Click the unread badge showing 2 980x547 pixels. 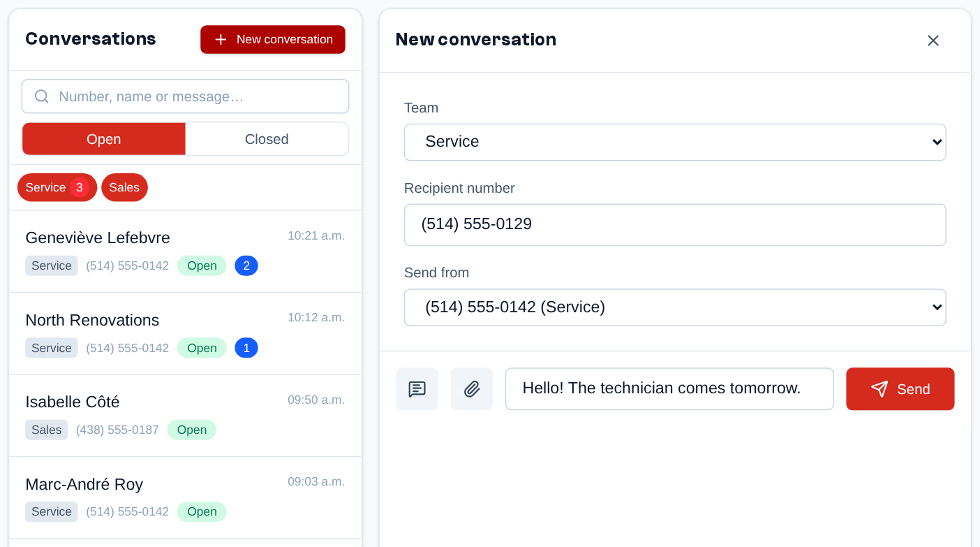pyautogui.click(x=246, y=265)
